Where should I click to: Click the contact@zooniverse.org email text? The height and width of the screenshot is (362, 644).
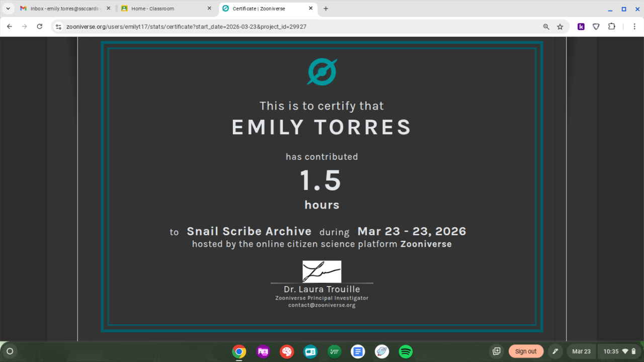[x=322, y=305]
